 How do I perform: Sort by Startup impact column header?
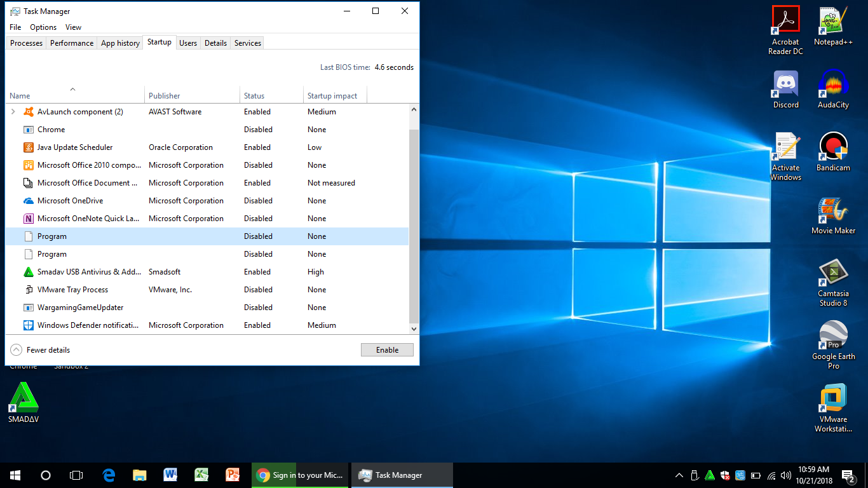[x=332, y=96]
